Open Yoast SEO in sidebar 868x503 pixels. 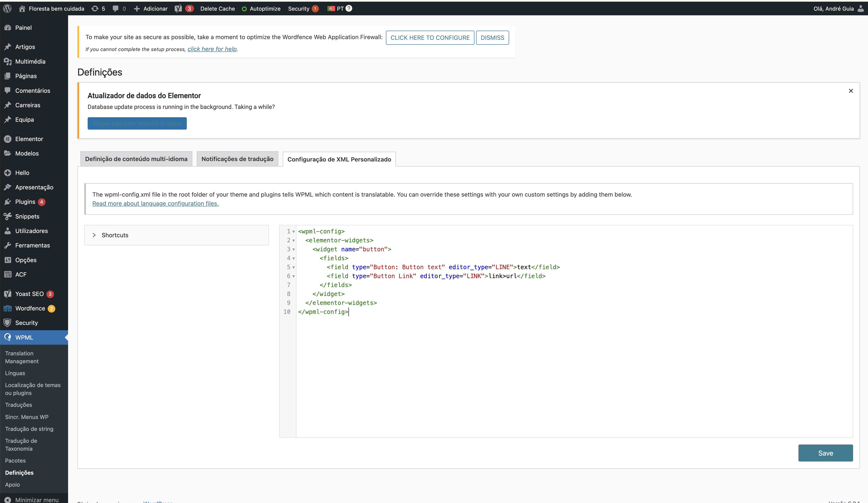click(x=29, y=294)
